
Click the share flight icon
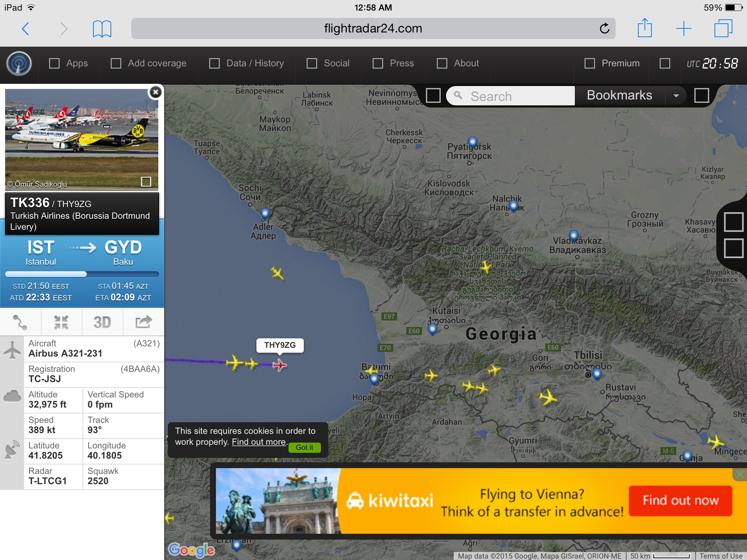(x=143, y=322)
